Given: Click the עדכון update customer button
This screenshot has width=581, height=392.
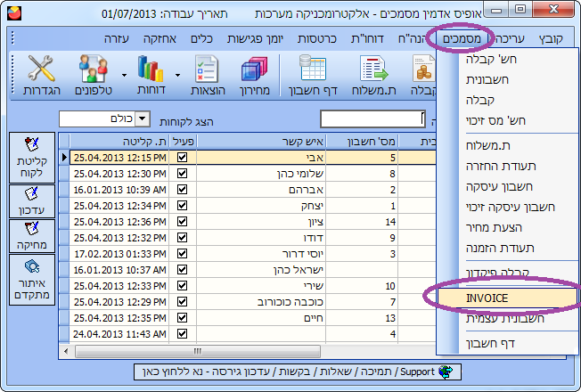Looking at the screenshot, I should click(32, 201).
